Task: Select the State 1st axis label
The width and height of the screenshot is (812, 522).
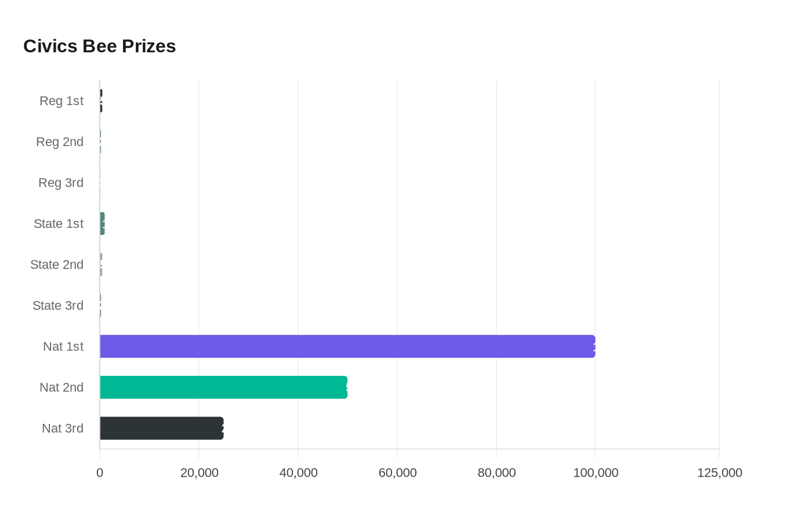Action: (59, 224)
